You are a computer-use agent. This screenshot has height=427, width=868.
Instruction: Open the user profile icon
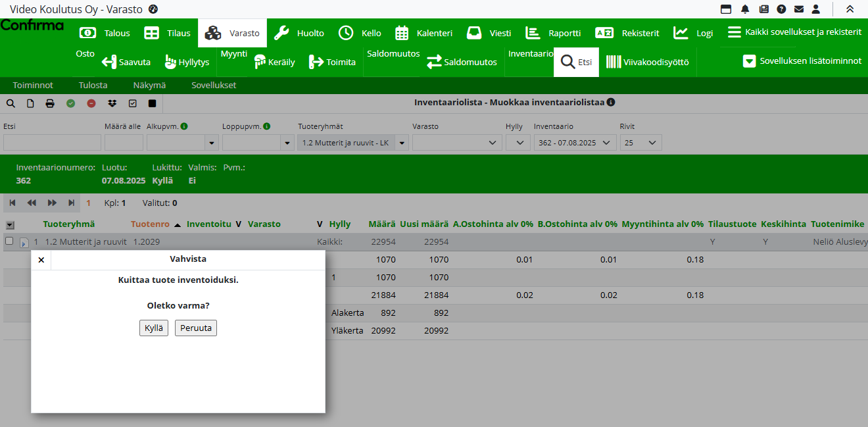(816, 9)
